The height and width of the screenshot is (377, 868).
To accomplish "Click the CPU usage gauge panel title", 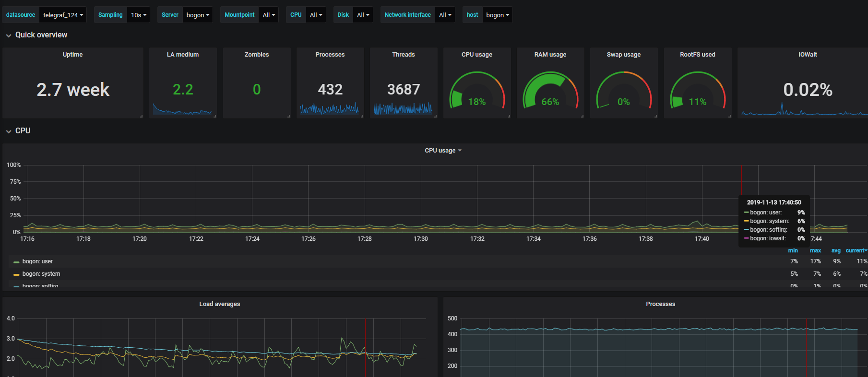I will (477, 55).
